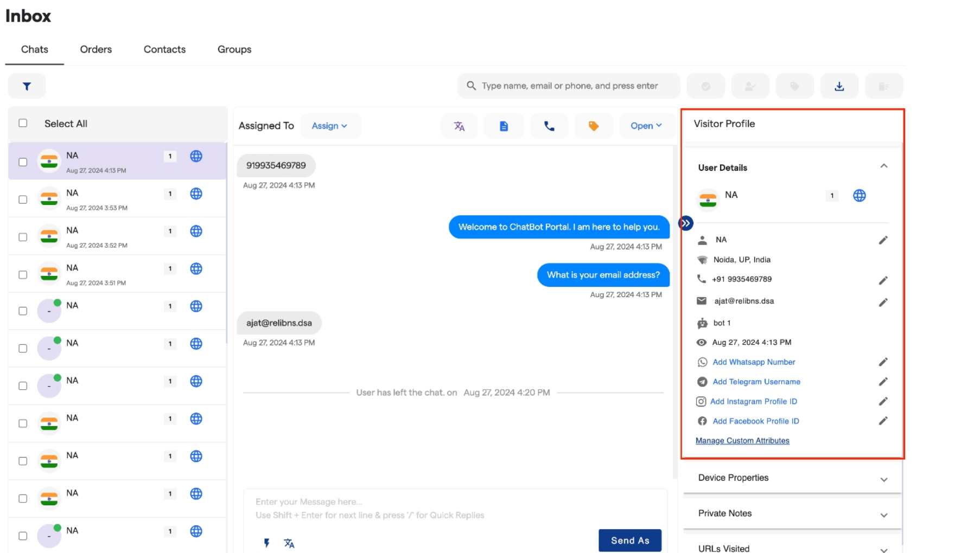Check the chat dated Aug 27 3:51 PM
This screenshot has height=553, width=980.
pos(23,274)
